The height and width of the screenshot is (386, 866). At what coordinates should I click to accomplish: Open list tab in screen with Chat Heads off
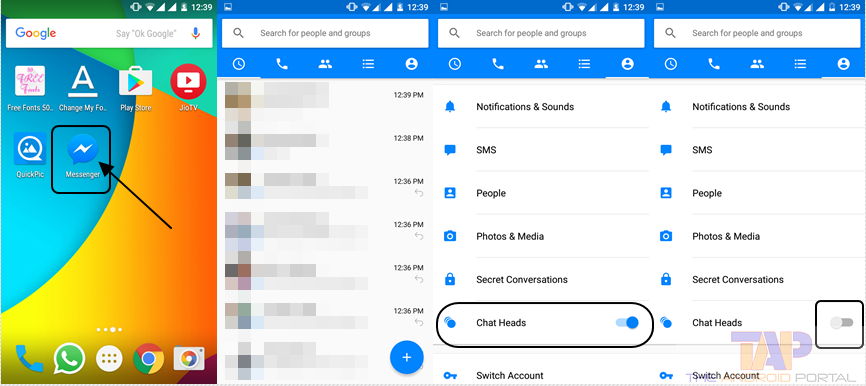(800, 64)
